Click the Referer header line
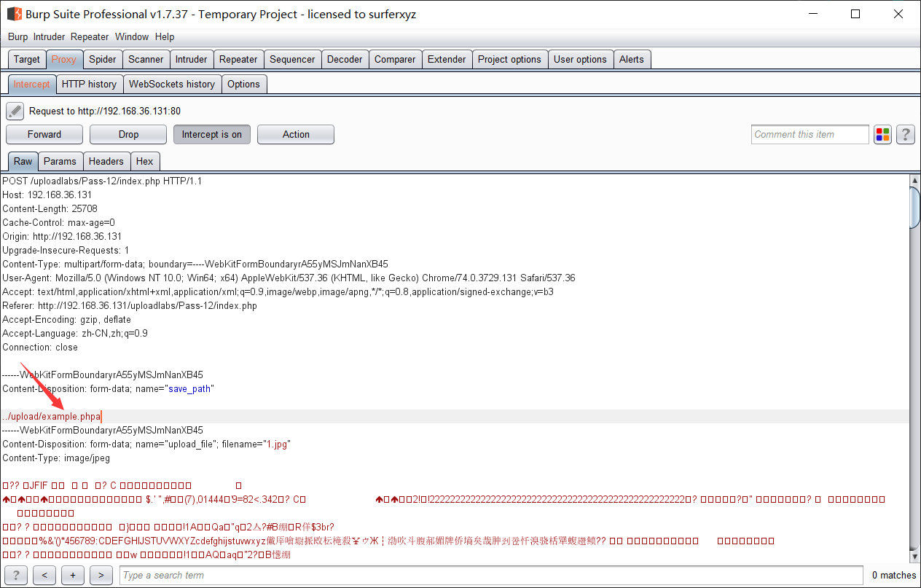The image size is (921, 588). click(130, 305)
